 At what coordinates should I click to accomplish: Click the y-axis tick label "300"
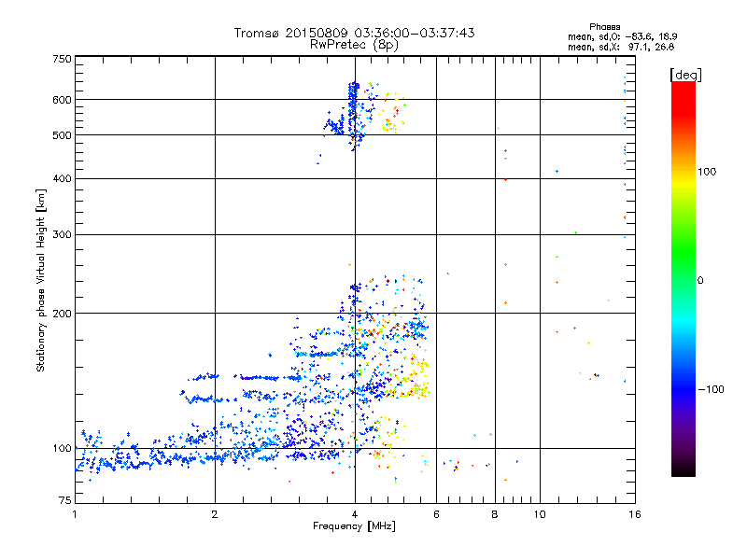63,234
